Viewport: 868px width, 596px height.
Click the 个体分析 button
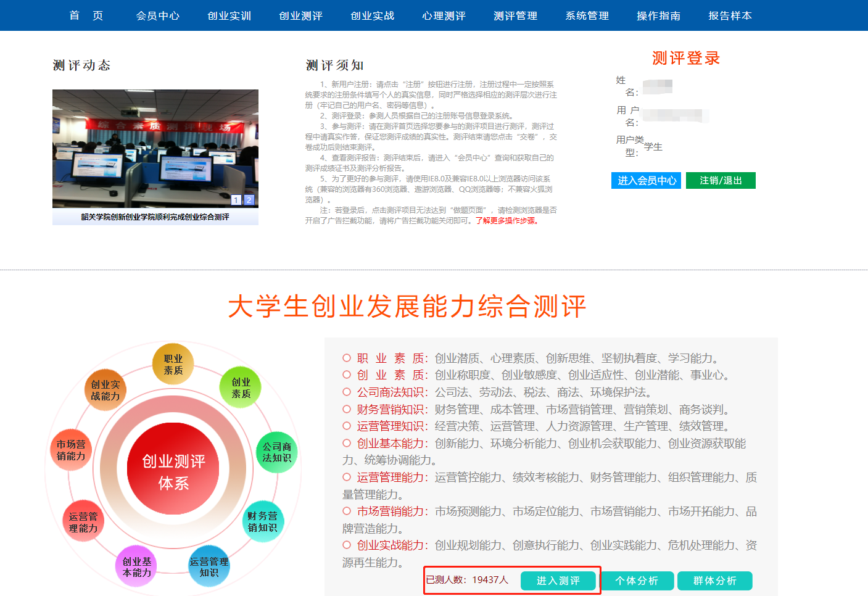point(636,581)
